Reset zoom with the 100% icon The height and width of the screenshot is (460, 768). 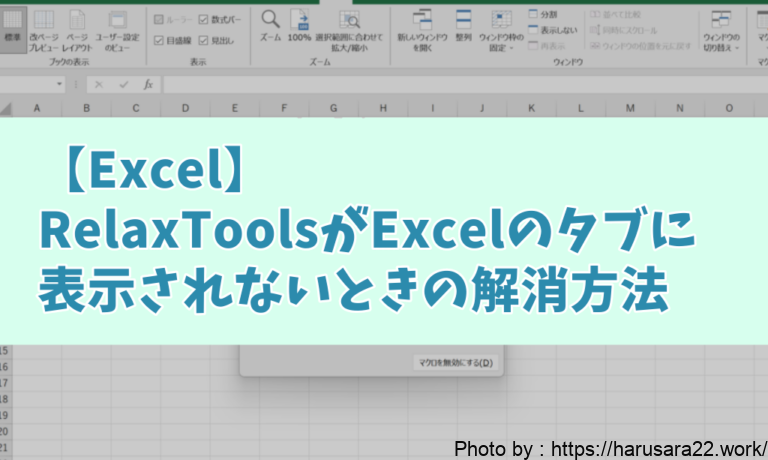click(x=299, y=25)
